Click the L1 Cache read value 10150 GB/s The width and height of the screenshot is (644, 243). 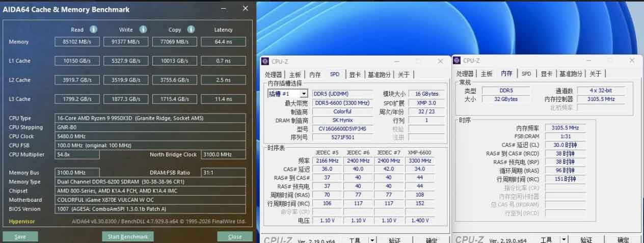tap(77, 61)
